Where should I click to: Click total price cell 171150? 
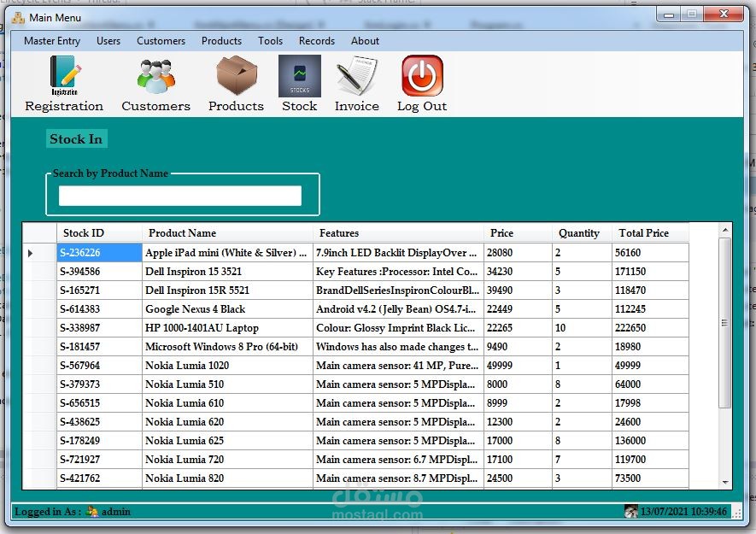coord(650,272)
